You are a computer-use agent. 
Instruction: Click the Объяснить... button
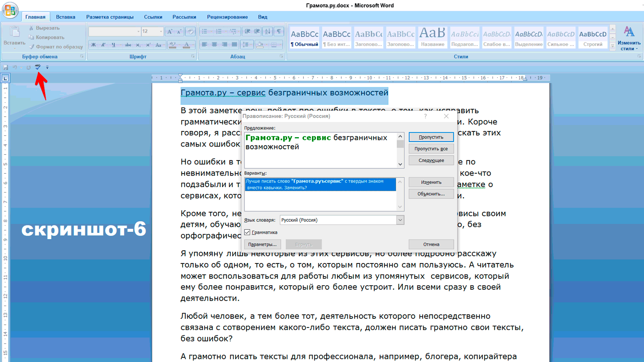[431, 194]
